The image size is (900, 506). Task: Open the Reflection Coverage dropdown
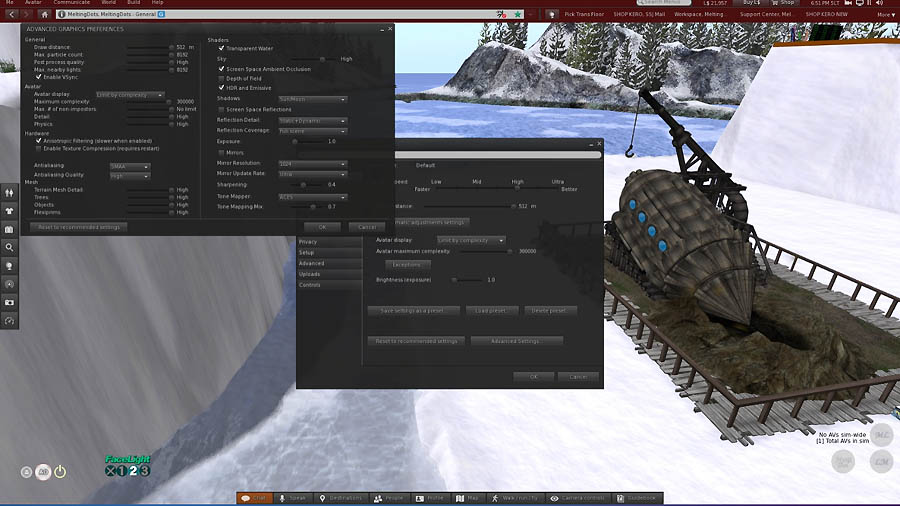click(x=313, y=131)
